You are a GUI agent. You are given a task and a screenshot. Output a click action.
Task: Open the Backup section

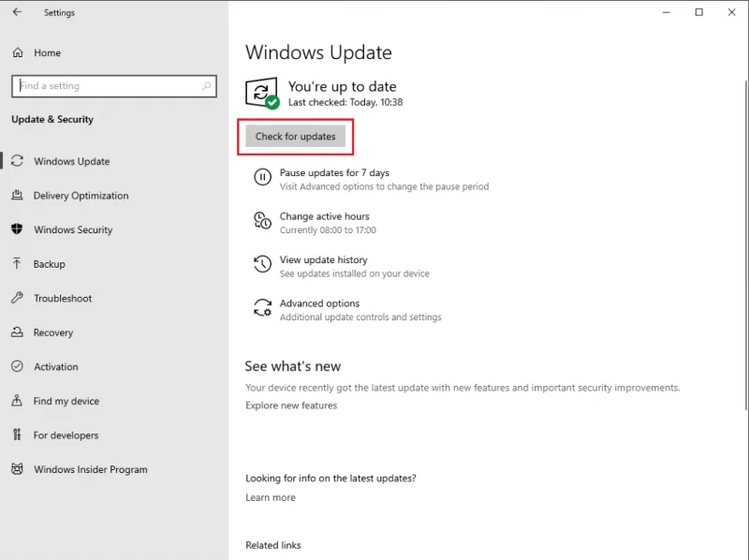[50, 264]
